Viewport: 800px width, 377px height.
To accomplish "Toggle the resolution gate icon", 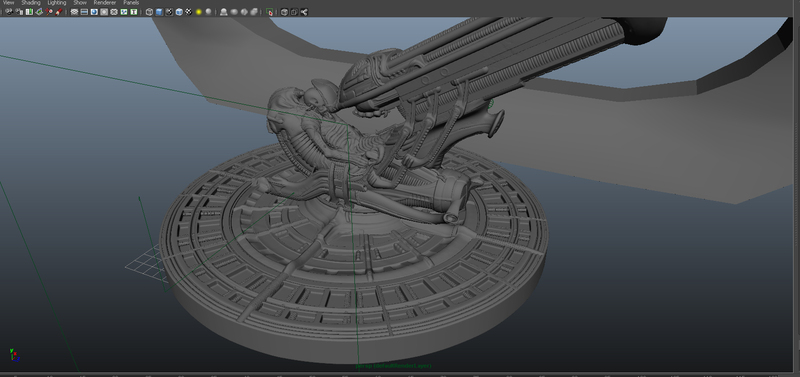I will 94,12.
